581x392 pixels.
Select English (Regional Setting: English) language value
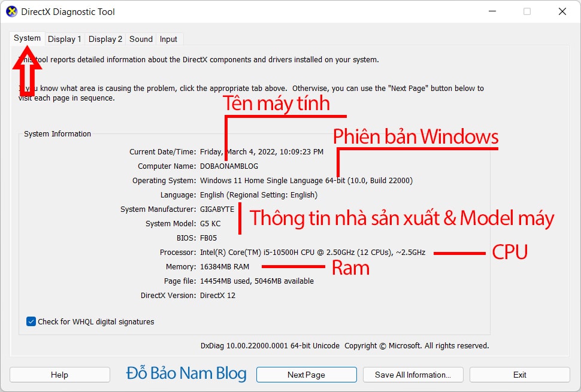tap(259, 195)
